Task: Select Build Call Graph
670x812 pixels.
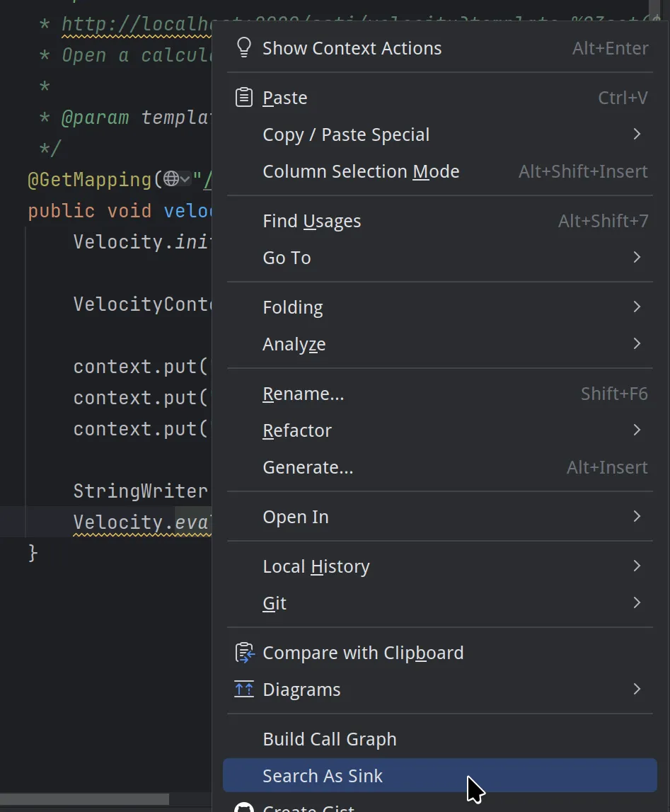Action: [x=329, y=739]
